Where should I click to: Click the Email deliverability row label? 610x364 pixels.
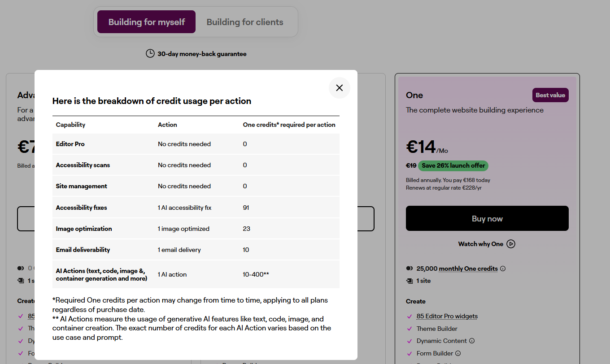(83, 250)
